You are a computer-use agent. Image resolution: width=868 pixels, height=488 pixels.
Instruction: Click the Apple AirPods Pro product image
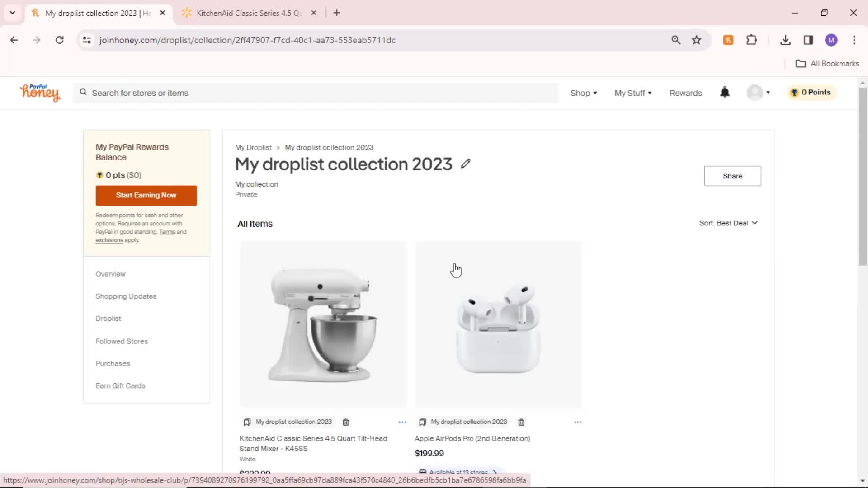498,325
